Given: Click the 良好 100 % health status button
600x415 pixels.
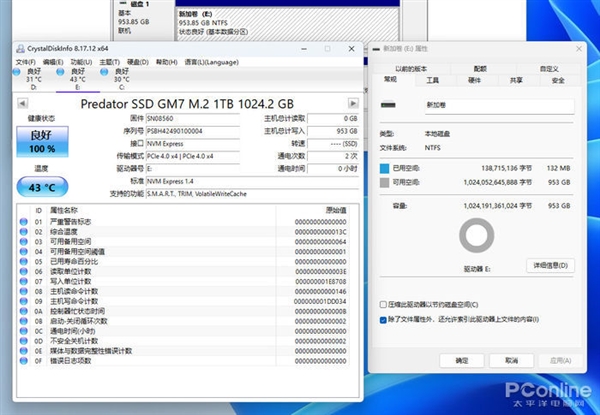Looking at the screenshot, I should 42,142.
